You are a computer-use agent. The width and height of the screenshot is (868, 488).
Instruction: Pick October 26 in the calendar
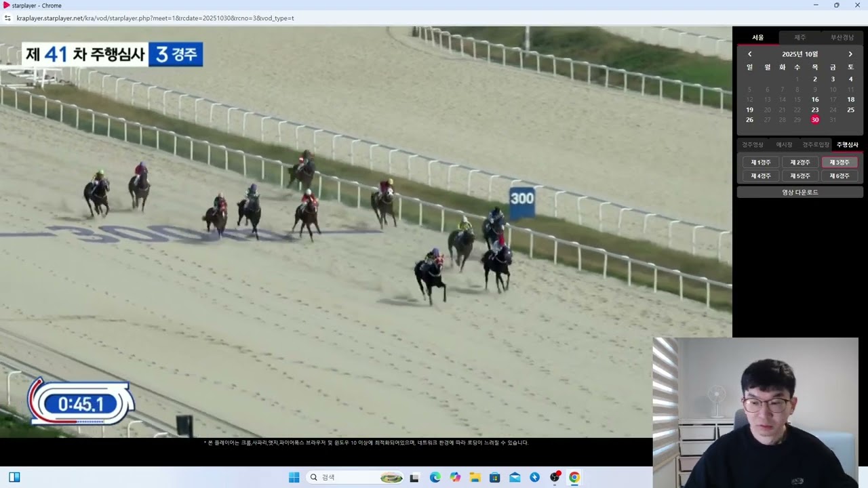pyautogui.click(x=749, y=120)
